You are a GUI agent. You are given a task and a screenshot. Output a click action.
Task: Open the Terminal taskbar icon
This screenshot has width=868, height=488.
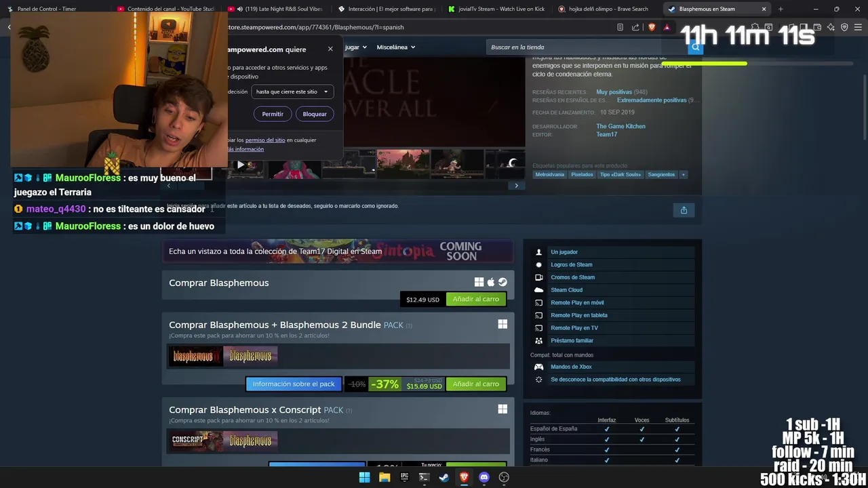tap(424, 477)
